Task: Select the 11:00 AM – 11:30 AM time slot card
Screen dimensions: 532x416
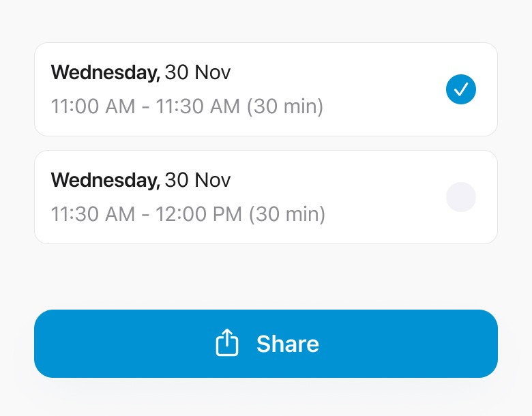Action: (x=266, y=89)
